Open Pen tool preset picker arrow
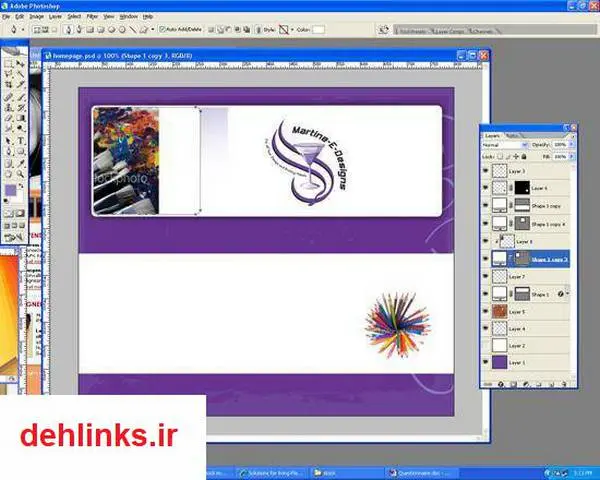The image size is (600, 480). click(23, 29)
